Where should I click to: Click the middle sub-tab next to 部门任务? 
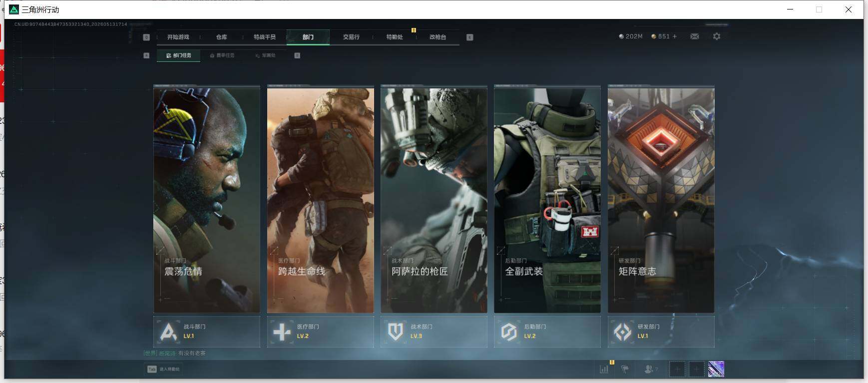[x=222, y=55]
